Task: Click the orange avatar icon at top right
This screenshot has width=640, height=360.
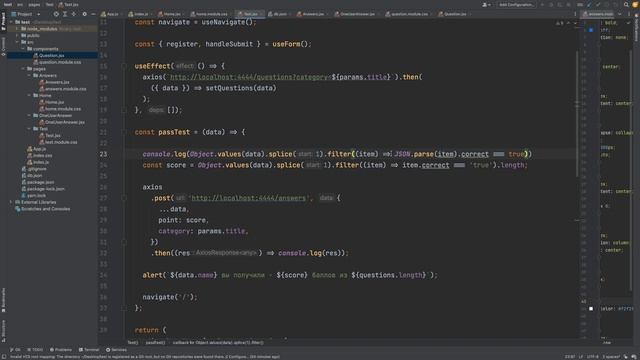Action: [x=635, y=4]
